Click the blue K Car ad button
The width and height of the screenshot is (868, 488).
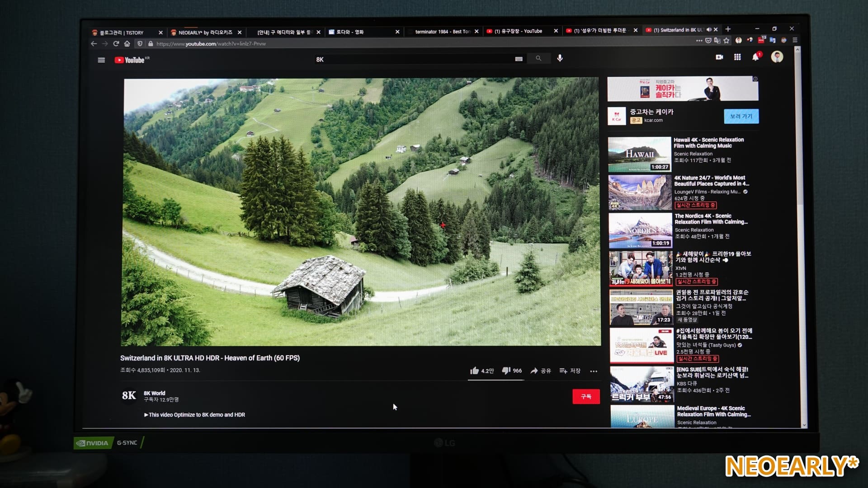tap(741, 116)
